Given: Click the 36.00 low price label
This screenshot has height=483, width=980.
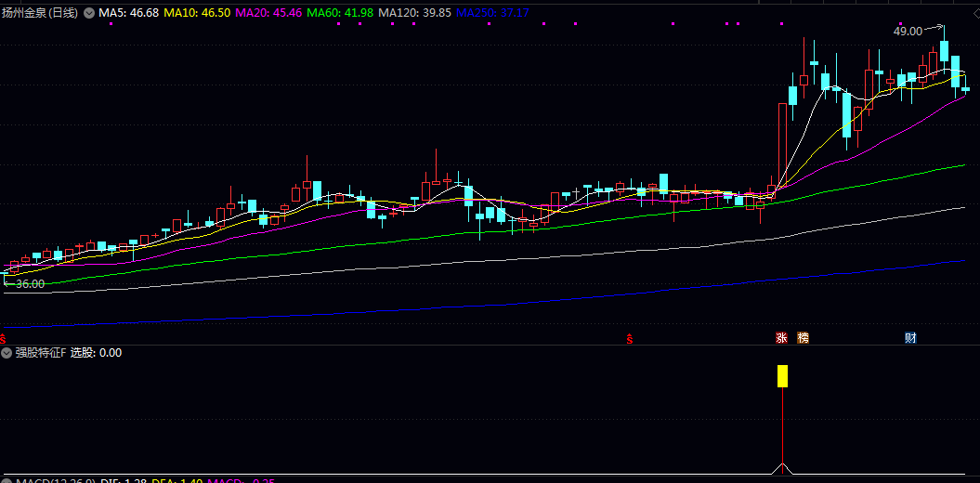Looking at the screenshot, I should tap(30, 284).
